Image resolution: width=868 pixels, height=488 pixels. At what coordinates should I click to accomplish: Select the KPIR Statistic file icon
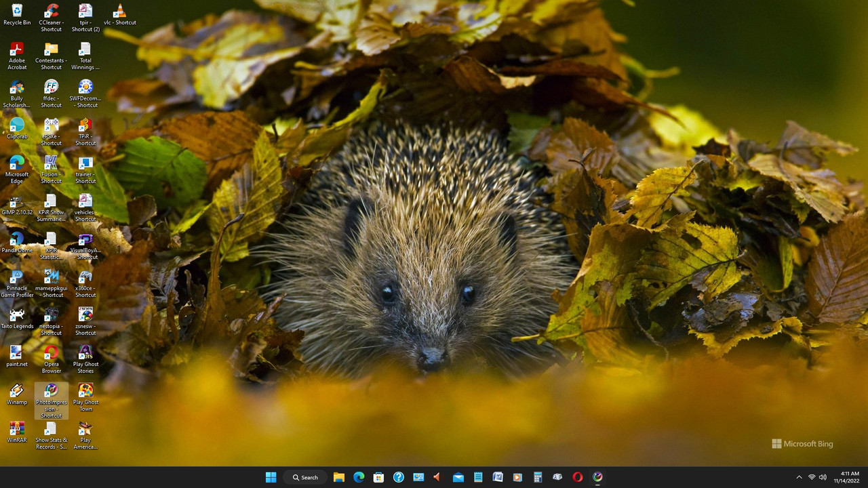pos(51,246)
